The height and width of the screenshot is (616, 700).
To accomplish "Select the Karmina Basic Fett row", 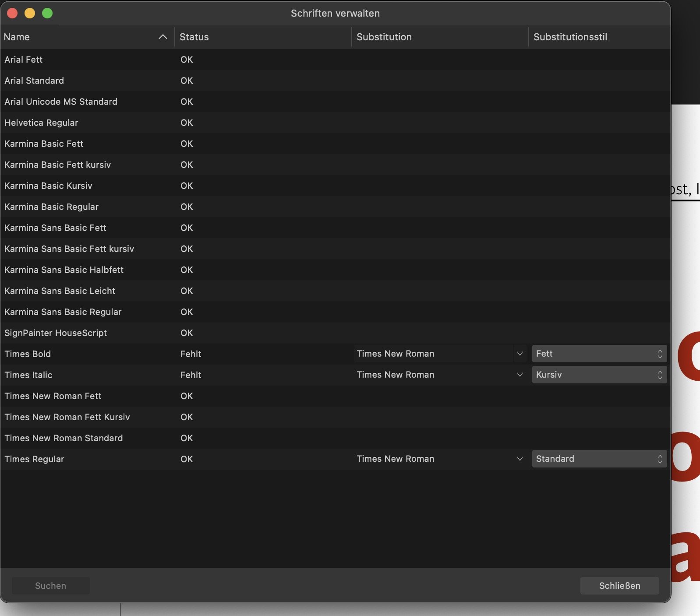I will tap(336, 144).
